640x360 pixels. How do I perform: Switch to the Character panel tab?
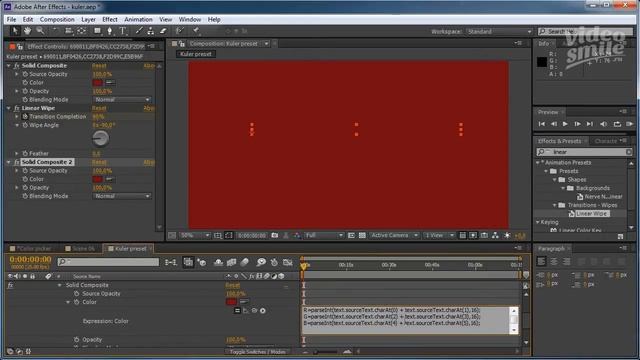click(x=606, y=141)
